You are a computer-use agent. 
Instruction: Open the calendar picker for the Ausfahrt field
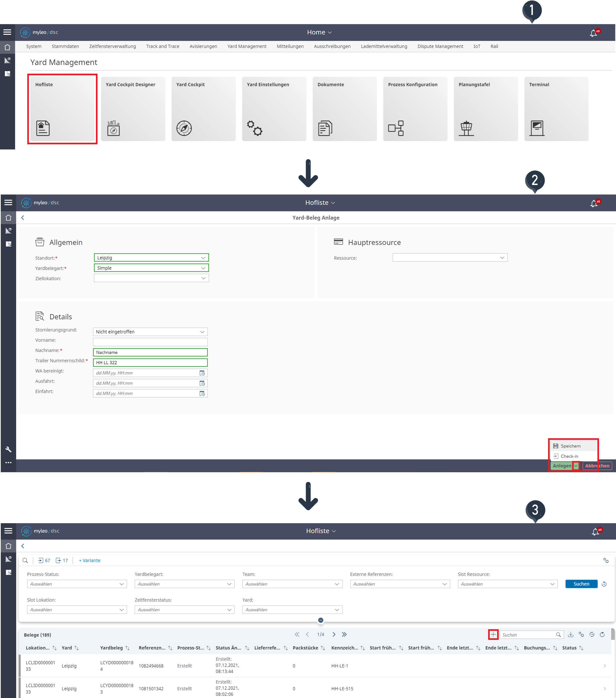202,383
